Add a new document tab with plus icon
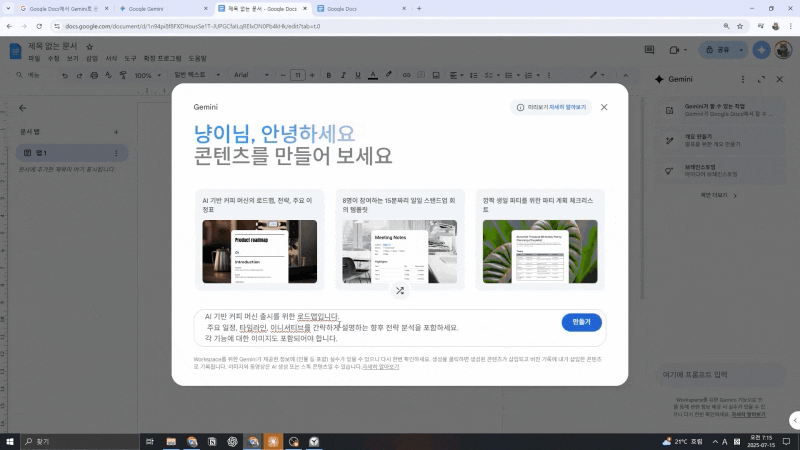Viewport: 800px width, 450px height. coord(116,132)
